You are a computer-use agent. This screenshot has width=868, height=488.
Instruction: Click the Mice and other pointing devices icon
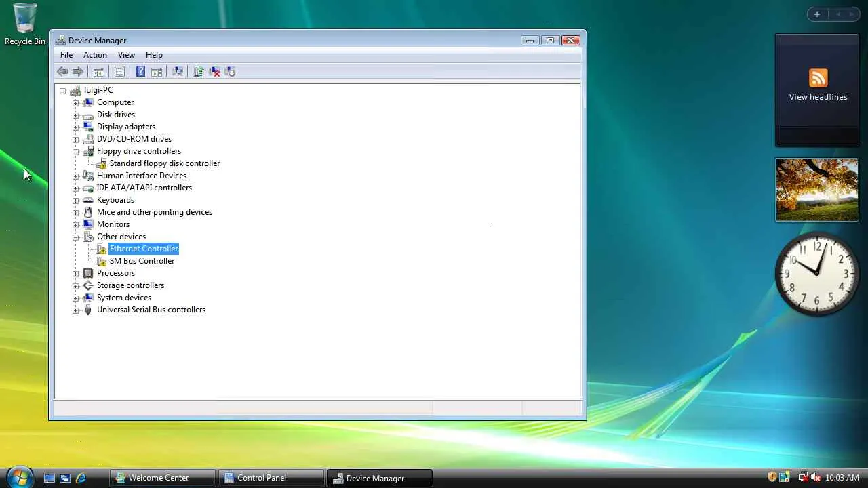tap(87, 212)
